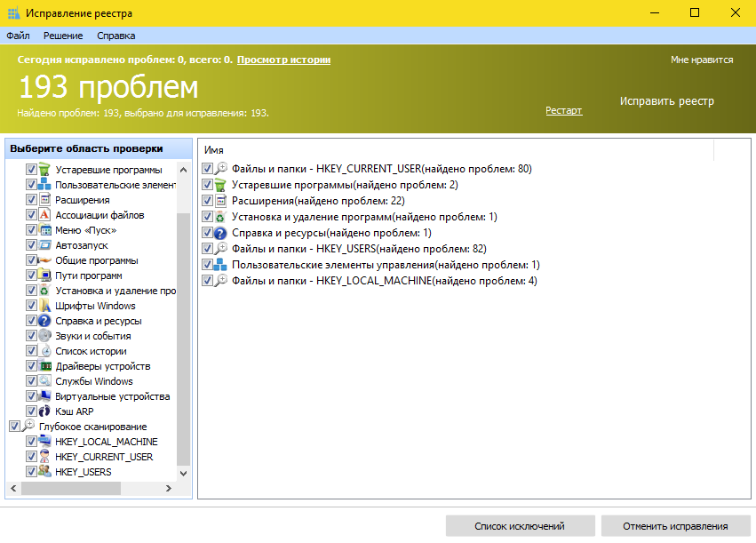Select the Шрифты Windows tree item label
756x543 pixels.
[95, 306]
